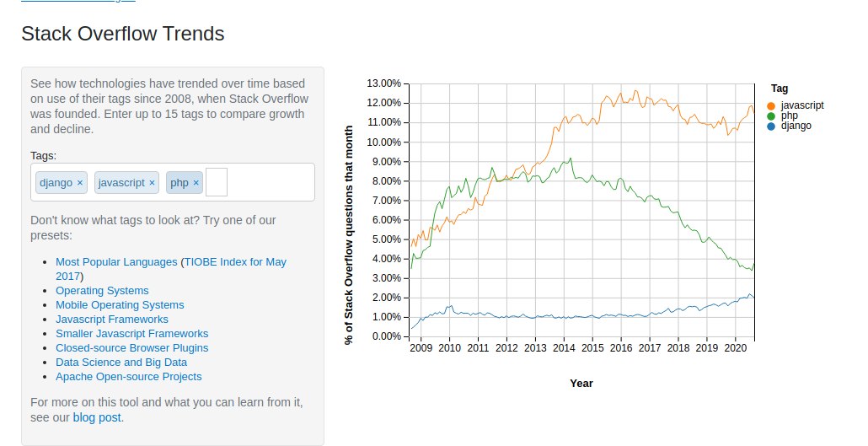868x446 pixels.
Task: Click the 2014 x-axis year label
Action: 564,348
